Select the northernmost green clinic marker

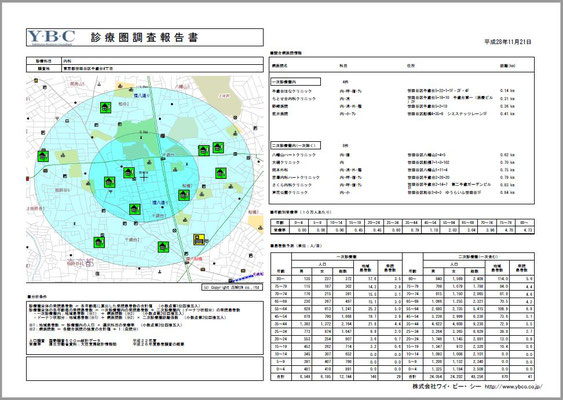coord(105,107)
